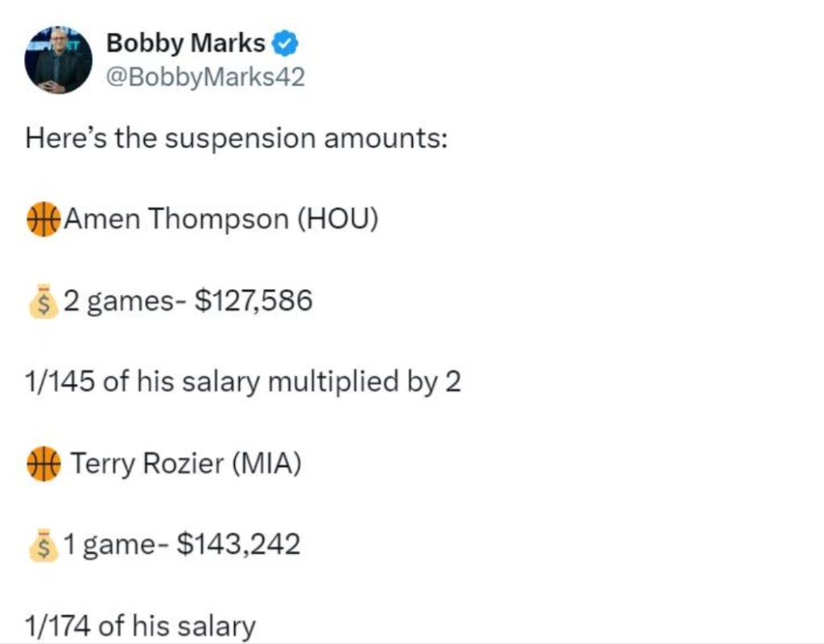The height and width of the screenshot is (644, 824).
Task: Click the "Here's the suspension amounts:" line
Action: pos(236,138)
